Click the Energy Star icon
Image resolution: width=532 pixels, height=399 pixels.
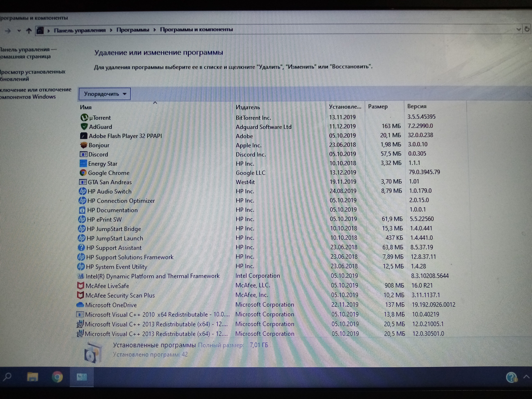(83, 163)
